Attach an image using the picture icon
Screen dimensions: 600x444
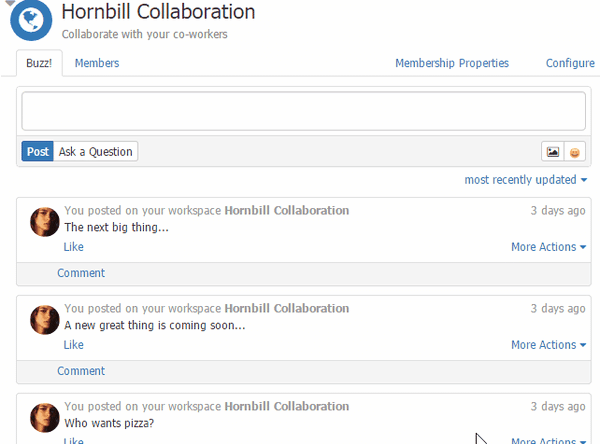pos(553,152)
